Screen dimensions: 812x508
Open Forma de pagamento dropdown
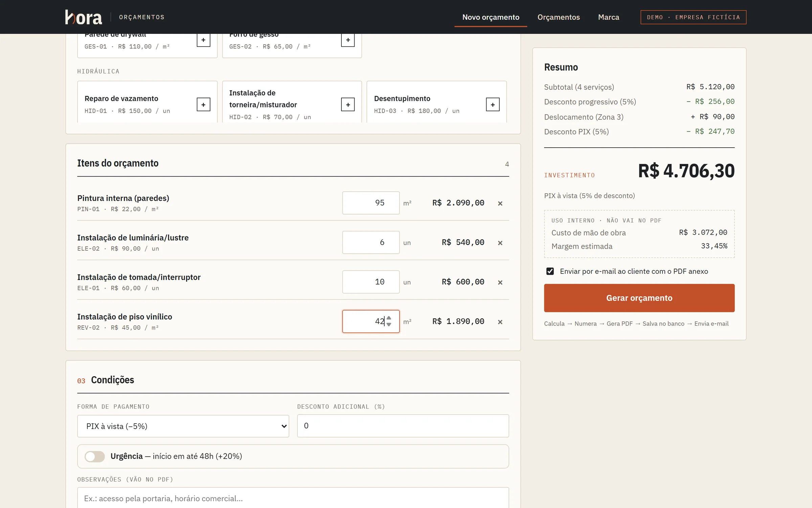[183, 426]
